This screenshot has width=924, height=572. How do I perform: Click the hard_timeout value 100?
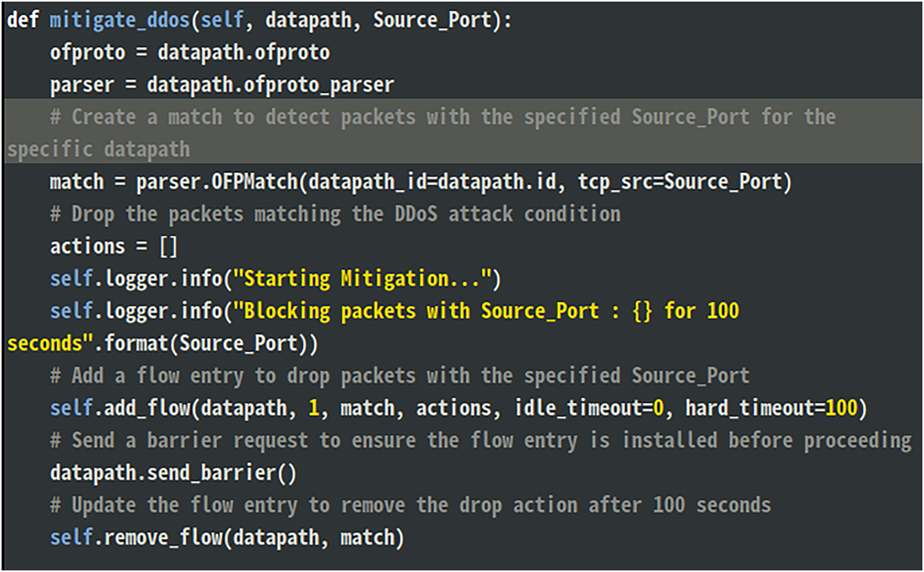pyautogui.click(x=841, y=408)
